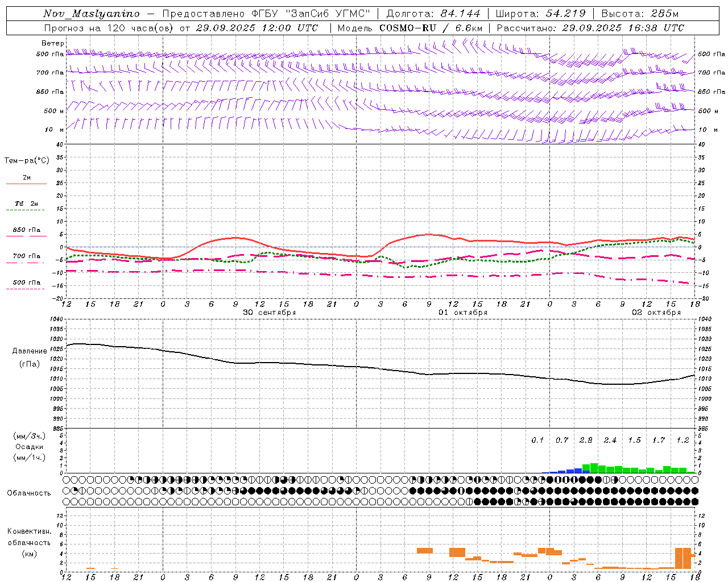Select the 01 октября date label
The width and height of the screenshot is (728, 582).
463,313
